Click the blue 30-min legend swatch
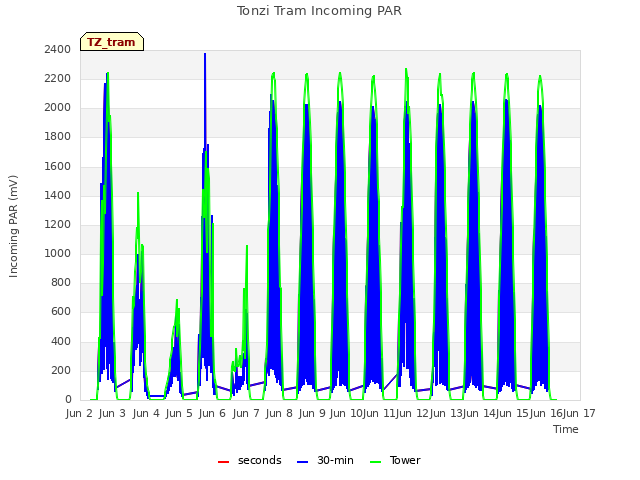Viewport: 640px width, 480px height. (302, 462)
